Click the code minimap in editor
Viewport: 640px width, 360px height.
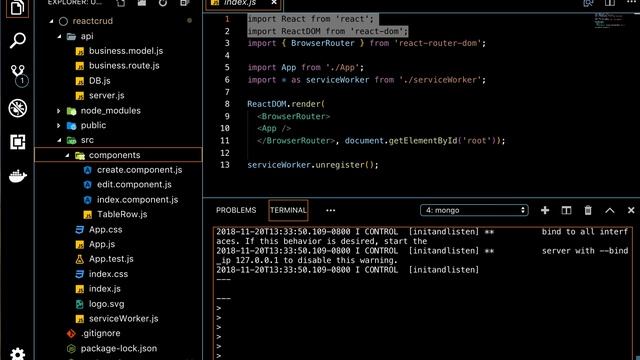pos(609,21)
